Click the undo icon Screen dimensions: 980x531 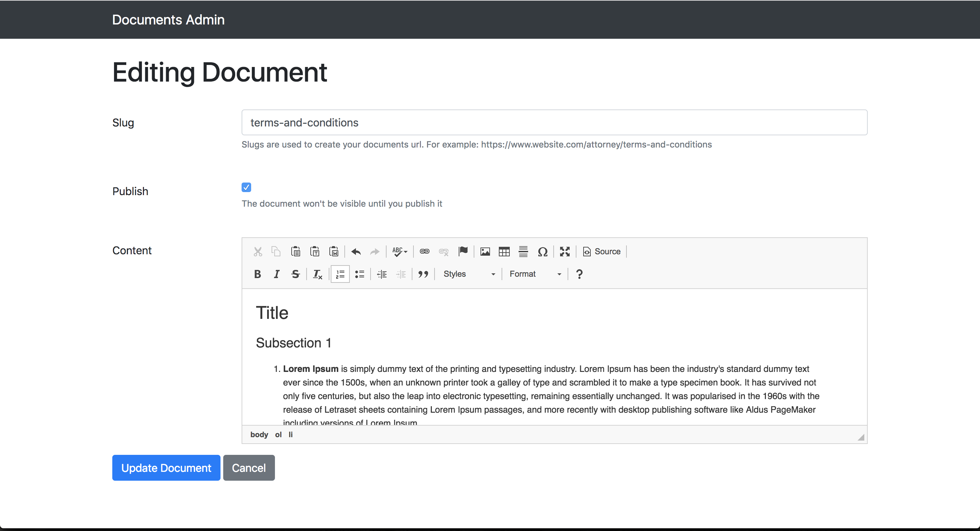click(x=356, y=251)
